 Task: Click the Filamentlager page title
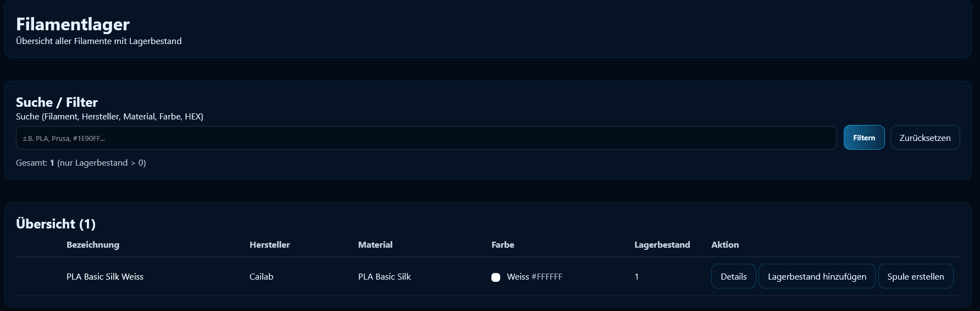point(73,24)
